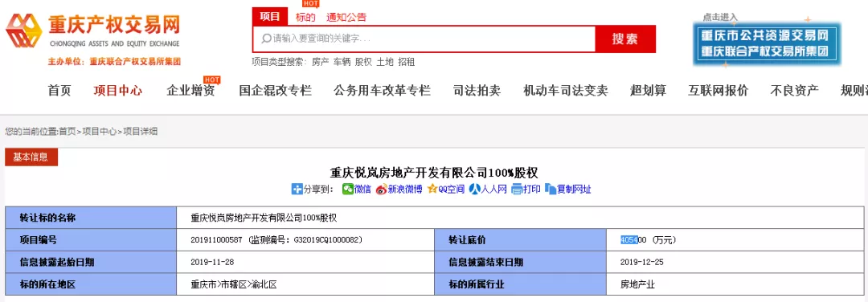The width and height of the screenshot is (868, 302).
Task: Click breadcrumb link 项目中心
Action: click(x=100, y=132)
